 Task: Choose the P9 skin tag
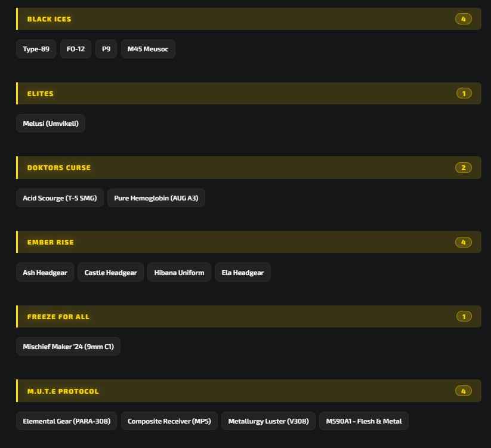click(x=106, y=49)
